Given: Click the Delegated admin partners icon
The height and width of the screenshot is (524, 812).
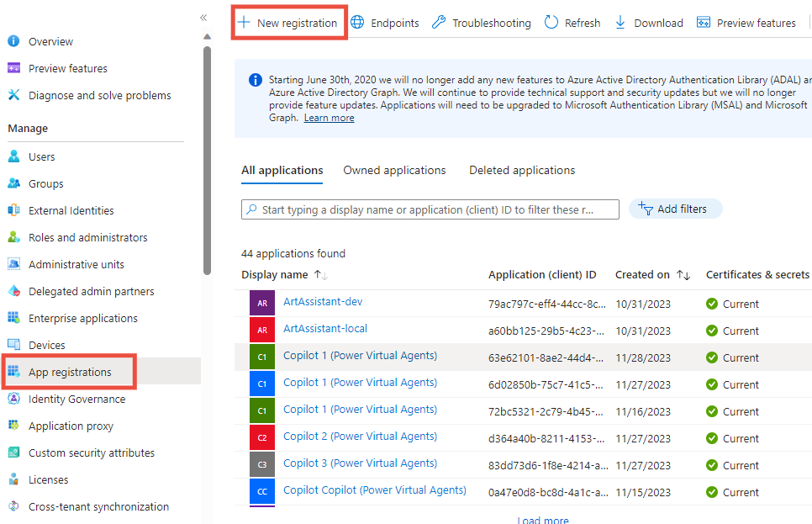Looking at the screenshot, I should point(14,291).
